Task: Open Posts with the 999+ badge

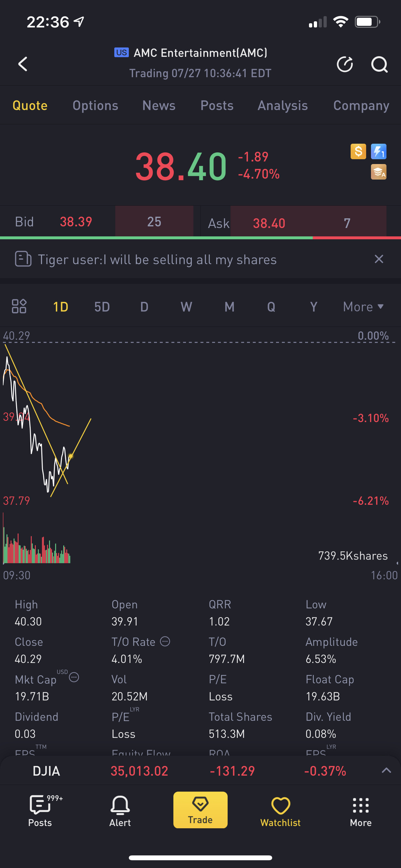Action: point(40,811)
